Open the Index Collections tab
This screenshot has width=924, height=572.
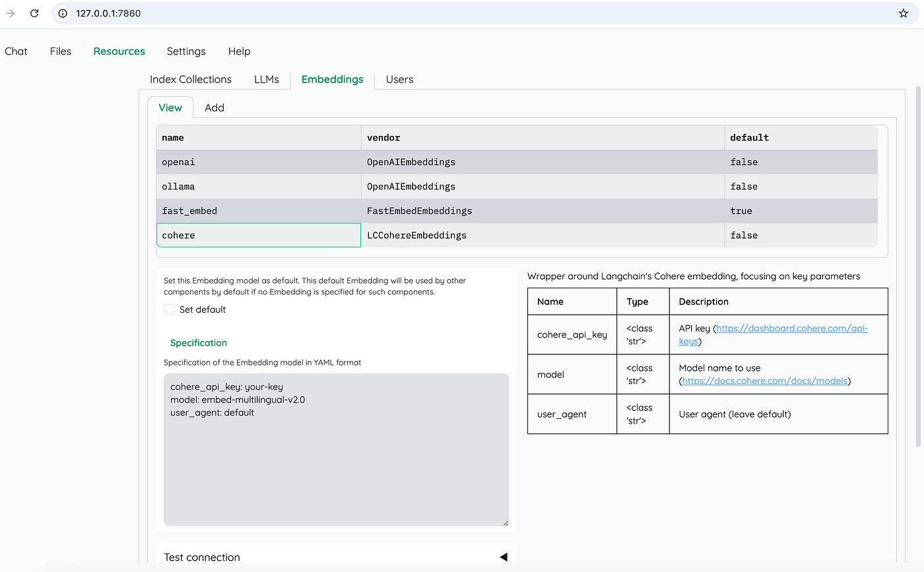(190, 79)
